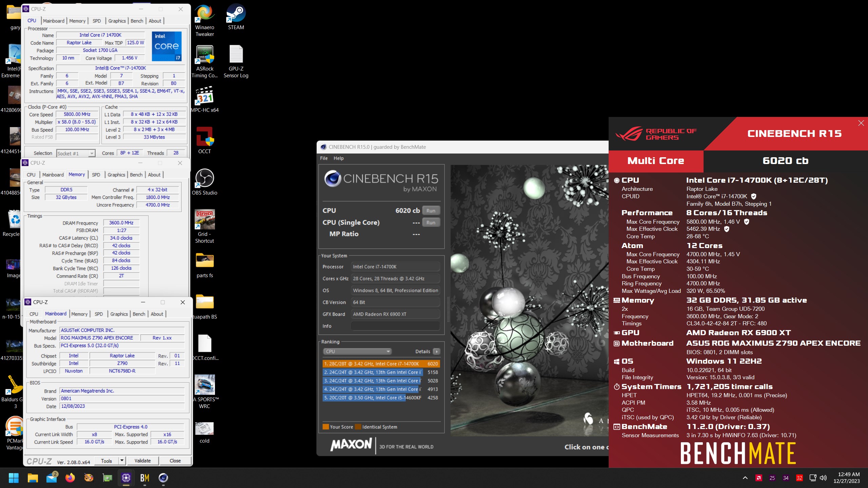Click Core Speed value 5800.00 MHz

tap(77, 114)
